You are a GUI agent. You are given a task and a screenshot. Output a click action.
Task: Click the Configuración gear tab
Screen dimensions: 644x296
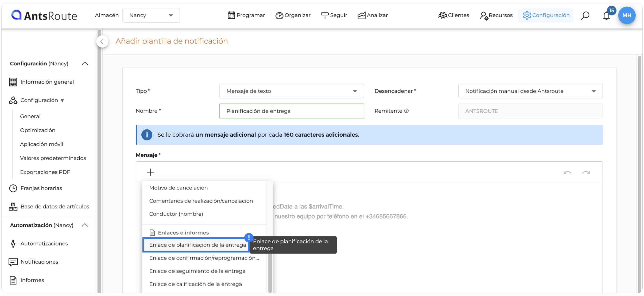546,15
